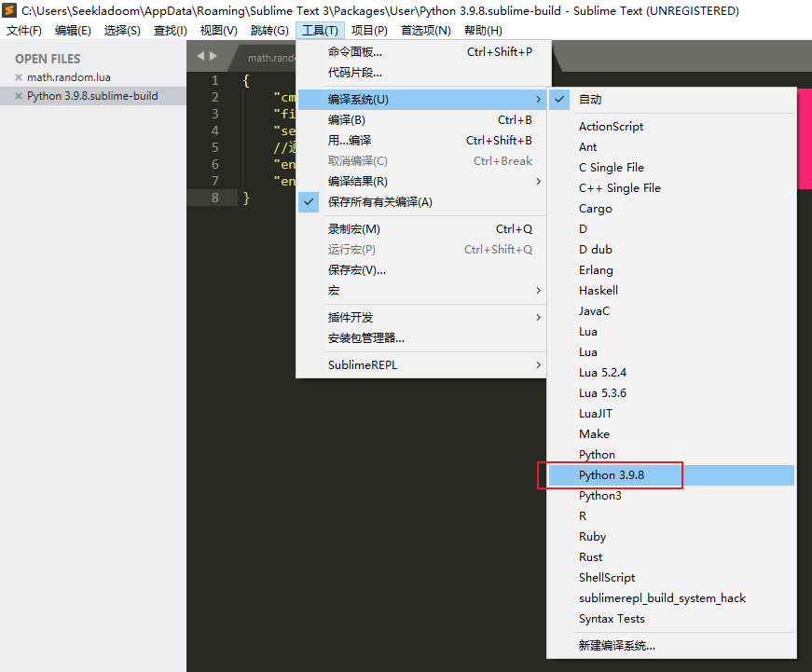This screenshot has width=812, height=672.
Task: Select Ant build system
Action: click(671, 147)
